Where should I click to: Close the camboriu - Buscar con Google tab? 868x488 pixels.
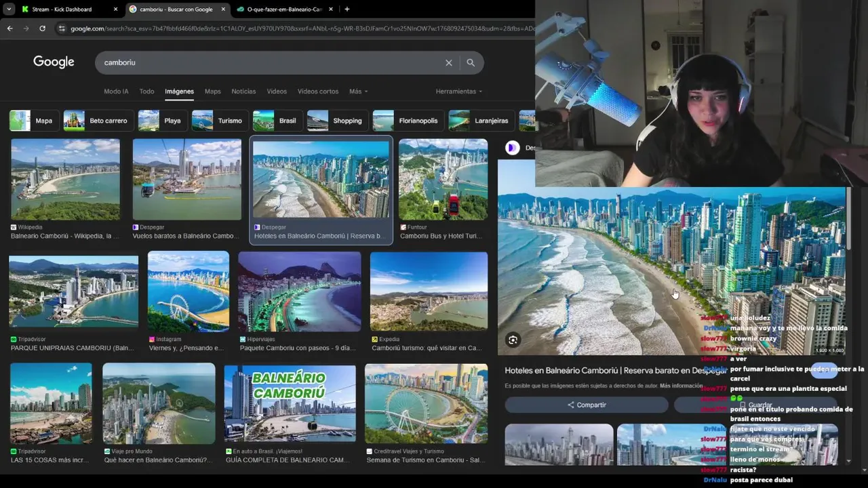(224, 9)
